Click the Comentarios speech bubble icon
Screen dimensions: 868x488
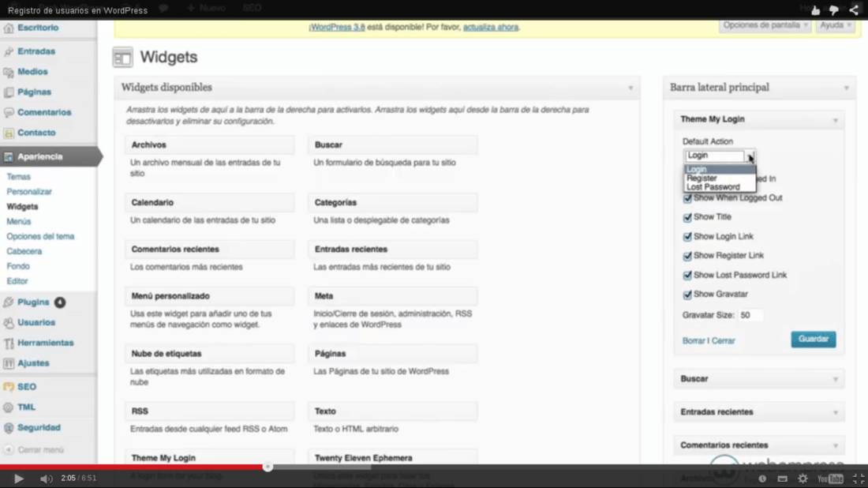[x=9, y=112]
